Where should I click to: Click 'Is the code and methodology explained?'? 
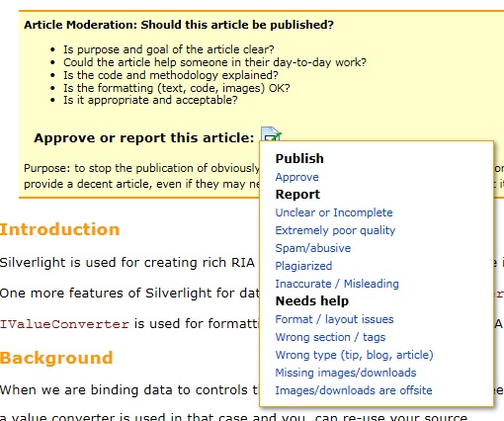(171, 75)
